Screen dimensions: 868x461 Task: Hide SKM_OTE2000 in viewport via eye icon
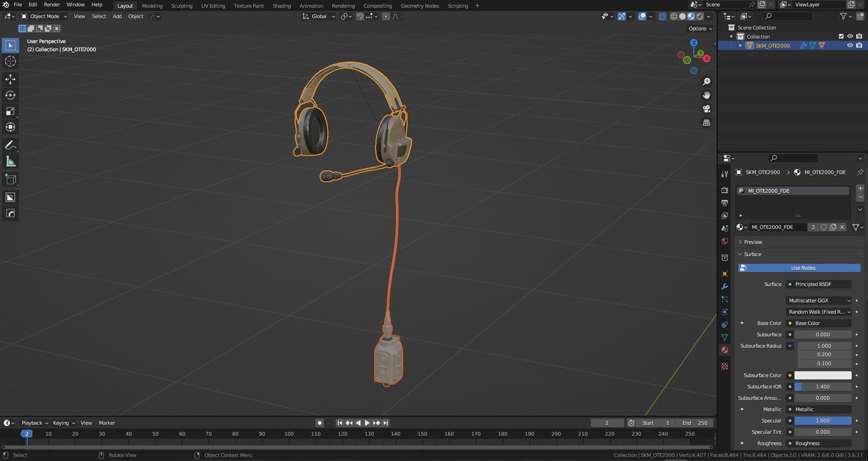click(x=849, y=46)
